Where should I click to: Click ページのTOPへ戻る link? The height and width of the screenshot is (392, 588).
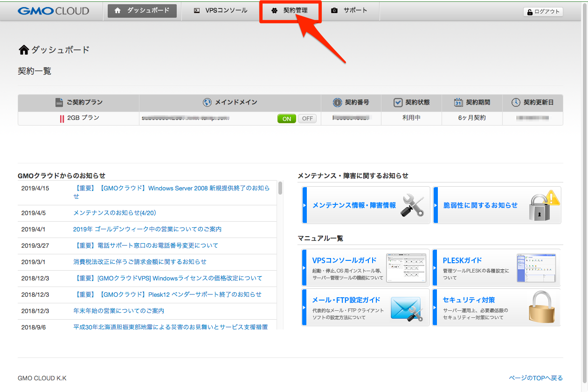[x=536, y=378]
